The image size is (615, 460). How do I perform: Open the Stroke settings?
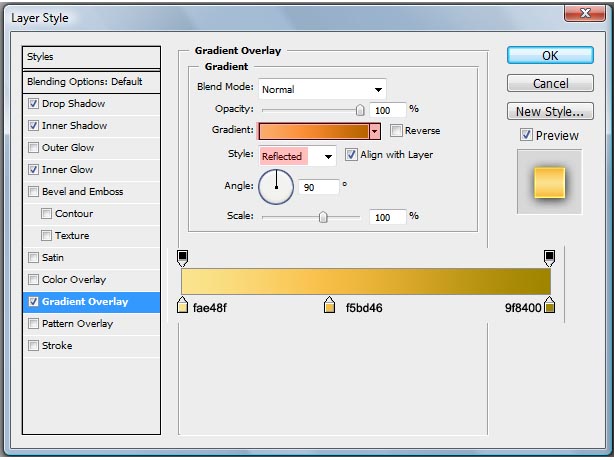point(57,345)
